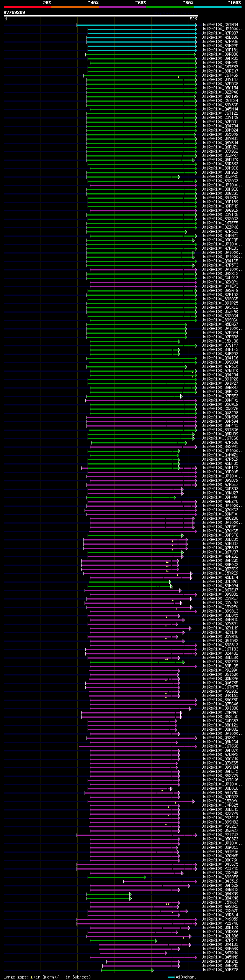This screenshot has width=245, height=980.
Task: Open hit UniRef100_B9HRP5
Action: pos(220,46)
